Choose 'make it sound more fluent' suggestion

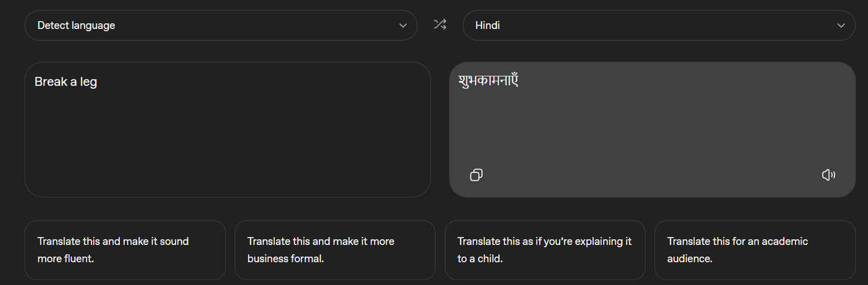tap(124, 250)
